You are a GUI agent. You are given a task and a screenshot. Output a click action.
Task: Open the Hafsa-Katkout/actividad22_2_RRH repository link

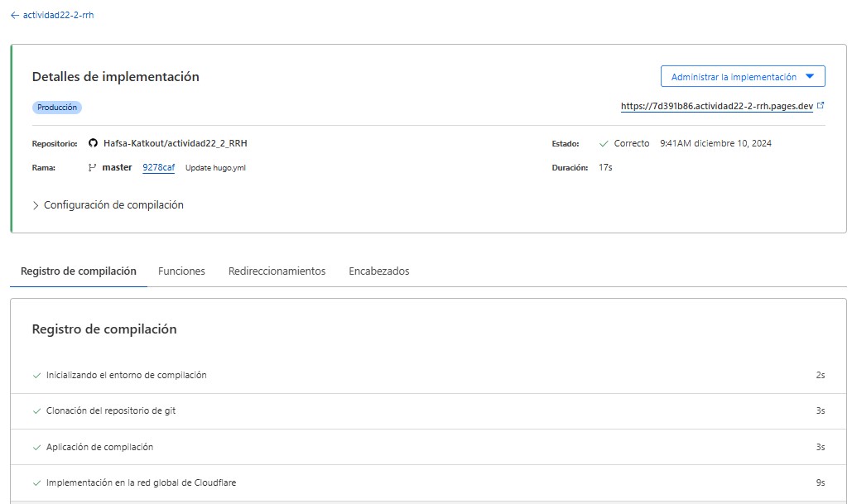point(175,143)
